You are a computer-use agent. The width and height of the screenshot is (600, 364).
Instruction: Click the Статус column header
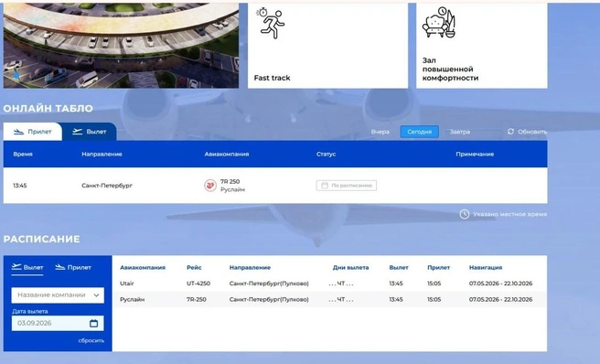point(326,155)
